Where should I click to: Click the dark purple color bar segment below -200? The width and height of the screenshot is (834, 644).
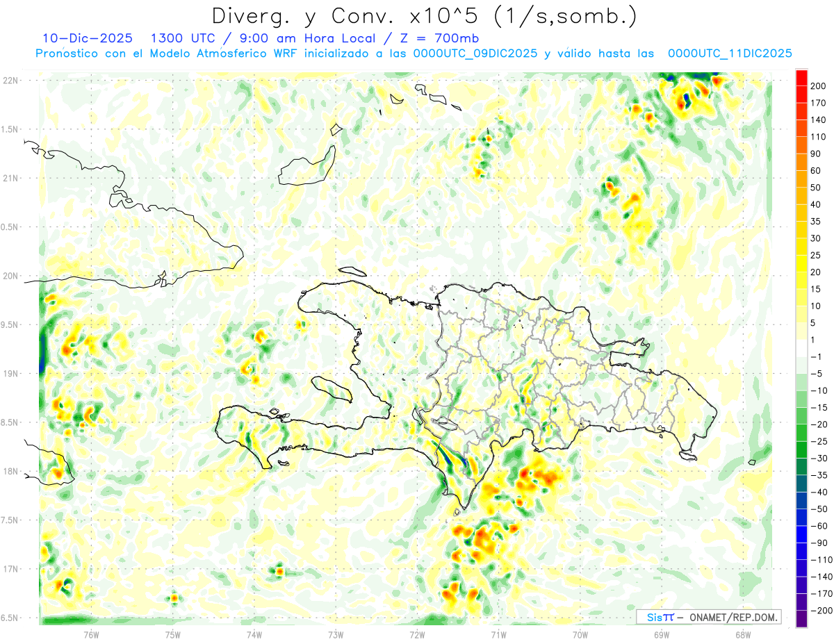pos(801,619)
